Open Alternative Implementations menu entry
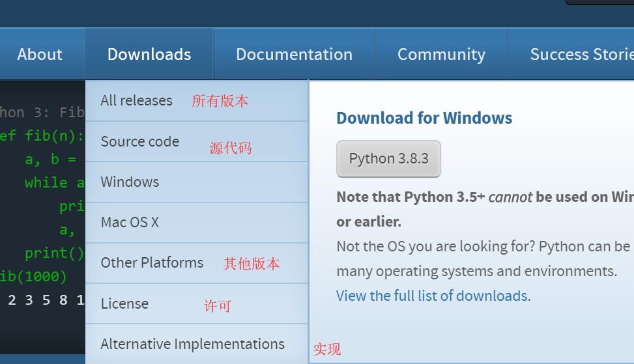 click(197, 344)
